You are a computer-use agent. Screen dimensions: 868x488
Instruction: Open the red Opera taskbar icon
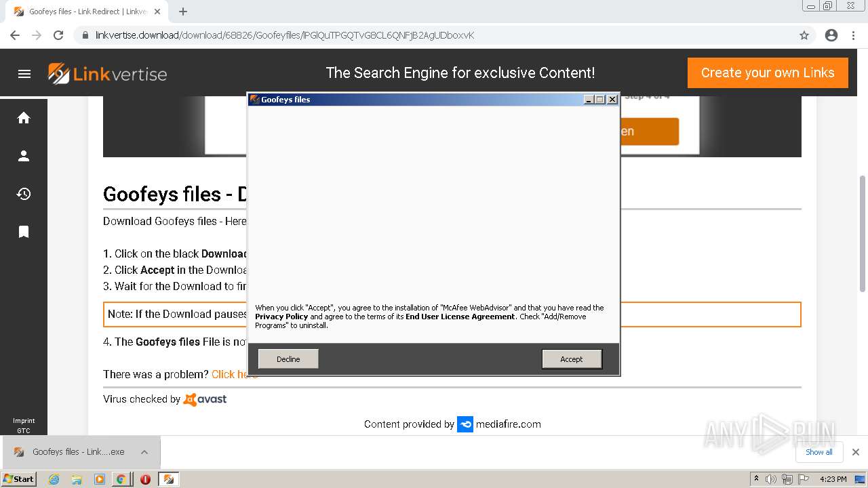pyautogui.click(x=145, y=479)
